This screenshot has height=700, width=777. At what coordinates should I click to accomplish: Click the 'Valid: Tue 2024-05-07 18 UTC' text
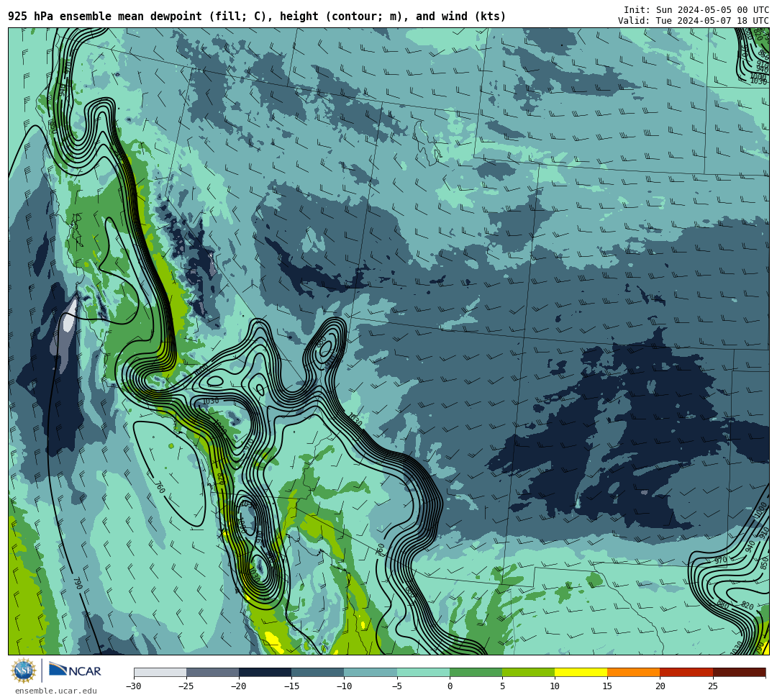click(694, 20)
